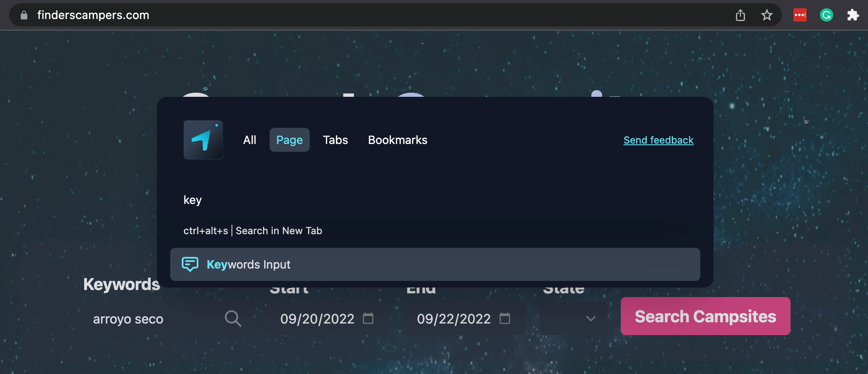Click the Send feedback link

point(658,140)
